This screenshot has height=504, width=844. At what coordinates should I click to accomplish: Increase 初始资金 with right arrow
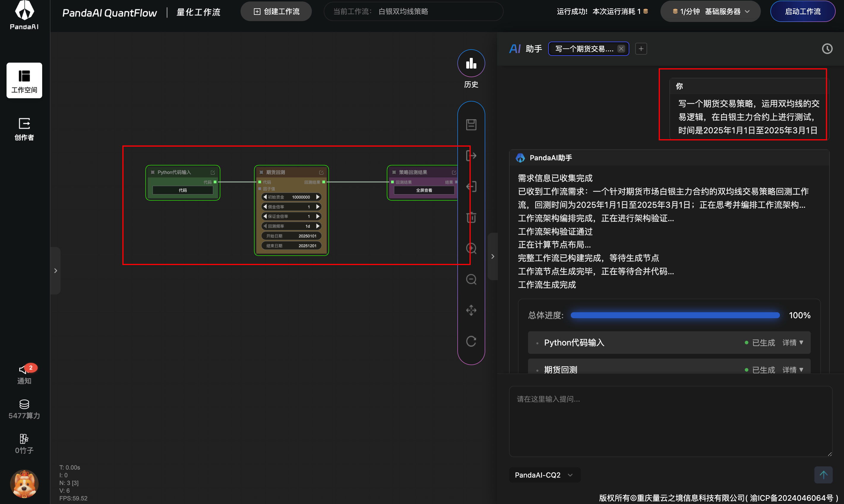point(318,197)
